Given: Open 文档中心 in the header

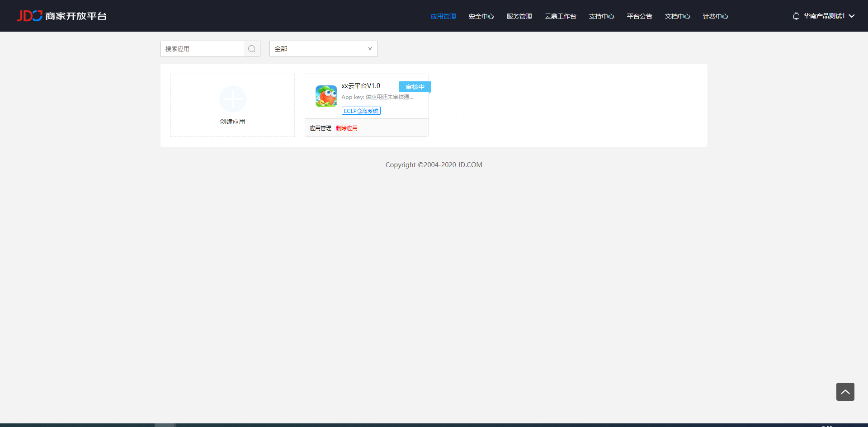Looking at the screenshot, I should point(677,16).
